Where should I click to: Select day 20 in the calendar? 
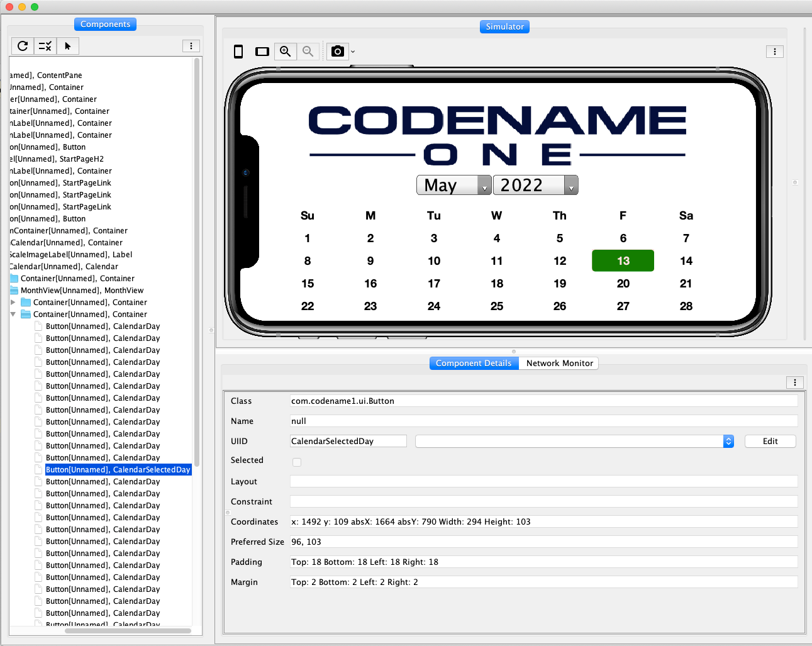coord(623,284)
